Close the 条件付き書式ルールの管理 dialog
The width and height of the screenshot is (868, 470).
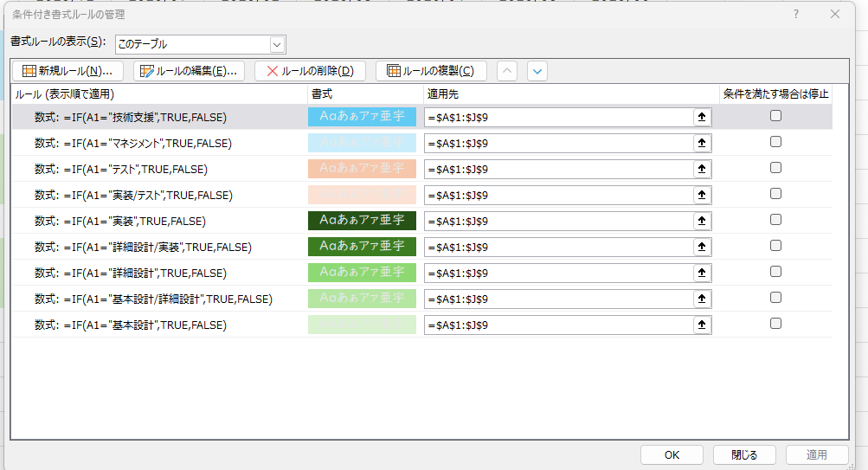835,15
